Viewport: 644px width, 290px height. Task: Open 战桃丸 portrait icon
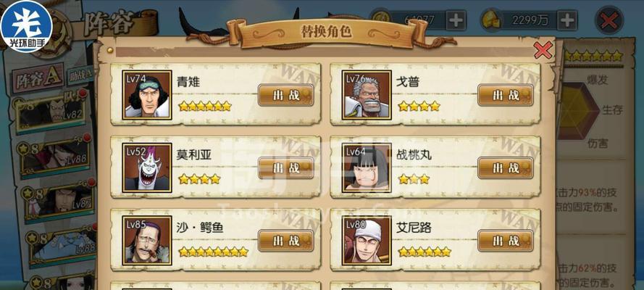tap(367, 167)
